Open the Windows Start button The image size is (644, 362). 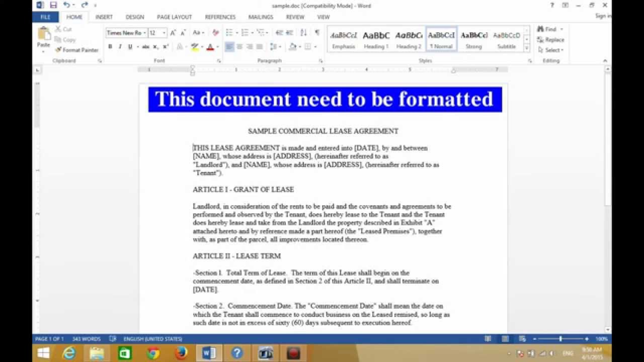pyautogui.click(x=44, y=353)
